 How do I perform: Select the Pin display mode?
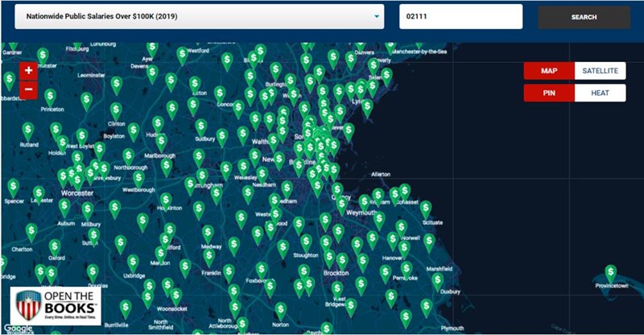(x=549, y=93)
